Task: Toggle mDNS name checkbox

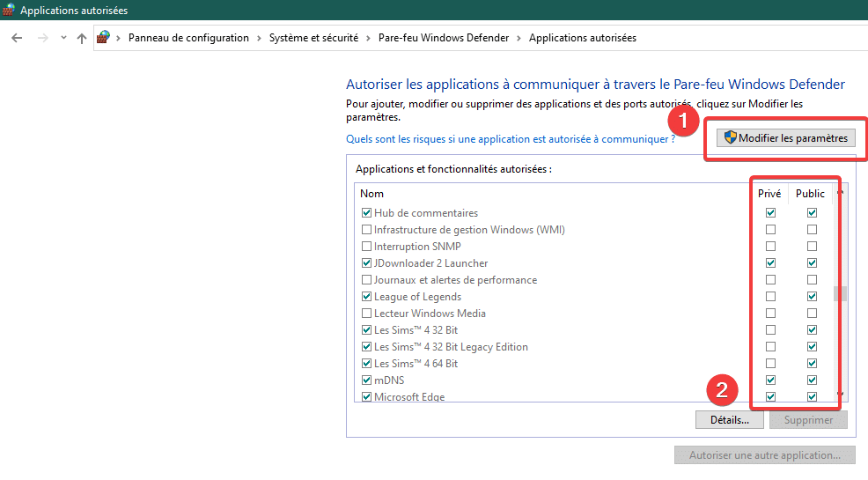Action: point(366,380)
